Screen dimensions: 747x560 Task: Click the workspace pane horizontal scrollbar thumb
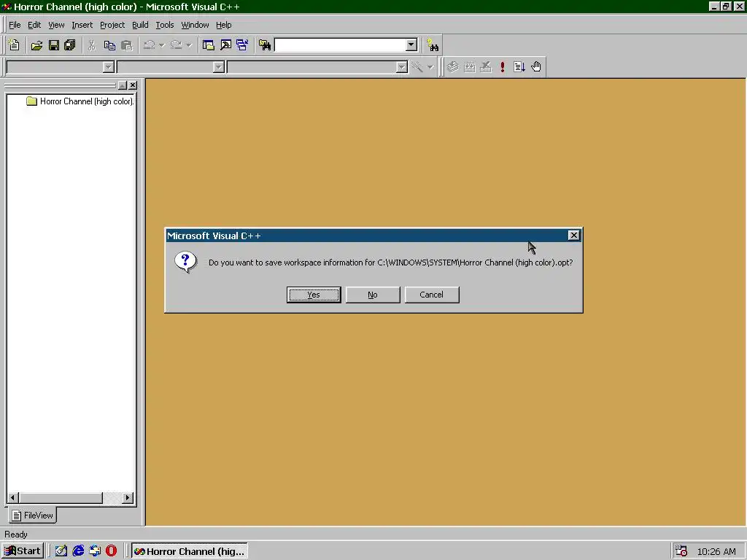[x=61, y=497]
